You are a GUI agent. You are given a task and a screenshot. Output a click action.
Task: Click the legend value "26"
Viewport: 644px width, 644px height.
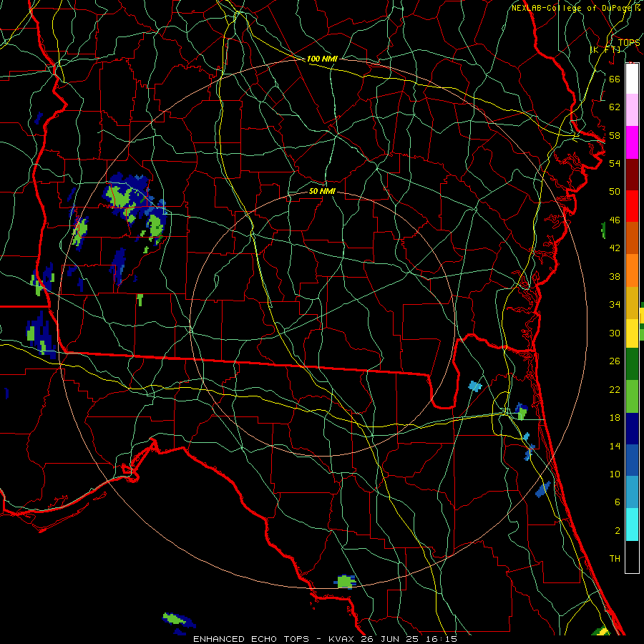(615, 361)
